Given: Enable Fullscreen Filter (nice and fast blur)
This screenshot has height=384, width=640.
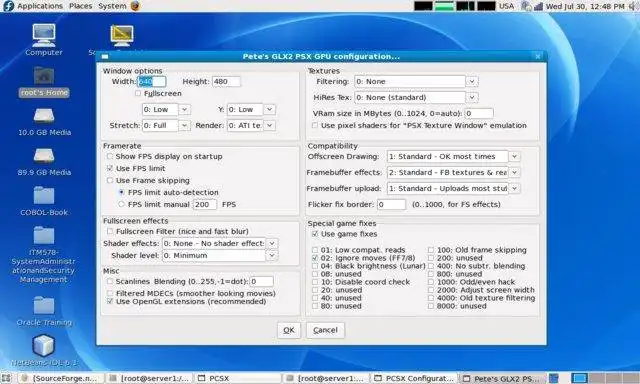Looking at the screenshot, I should click(x=110, y=231).
